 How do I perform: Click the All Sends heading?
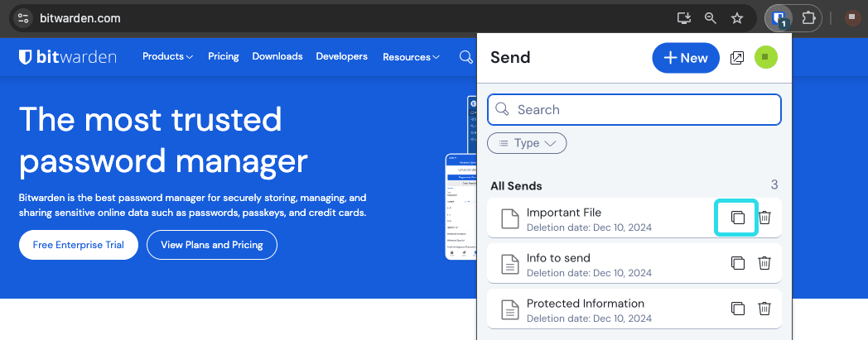pyautogui.click(x=517, y=186)
